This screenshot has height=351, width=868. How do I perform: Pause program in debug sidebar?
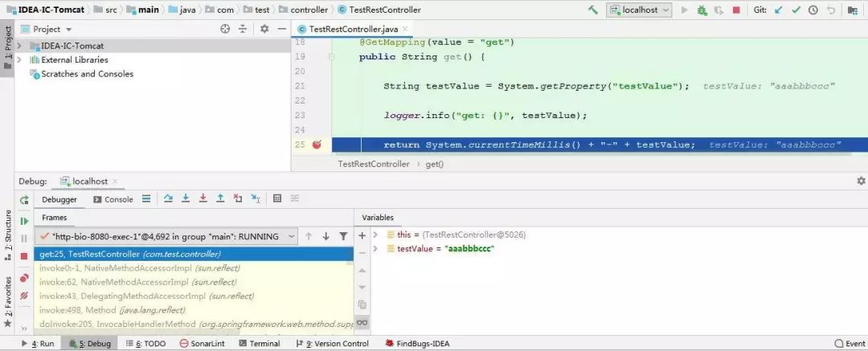24,239
